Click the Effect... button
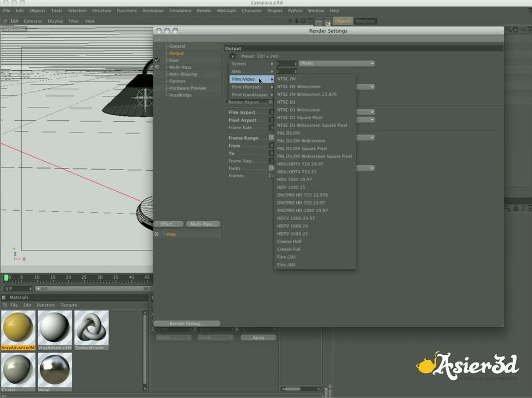The width and height of the screenshot is (532, 398). 168,224
